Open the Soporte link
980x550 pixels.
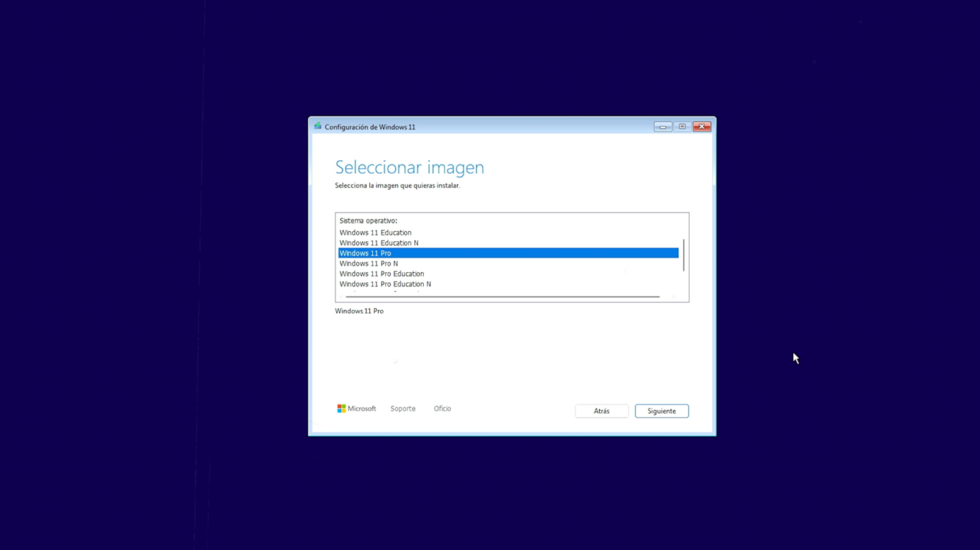coord(403,408)
